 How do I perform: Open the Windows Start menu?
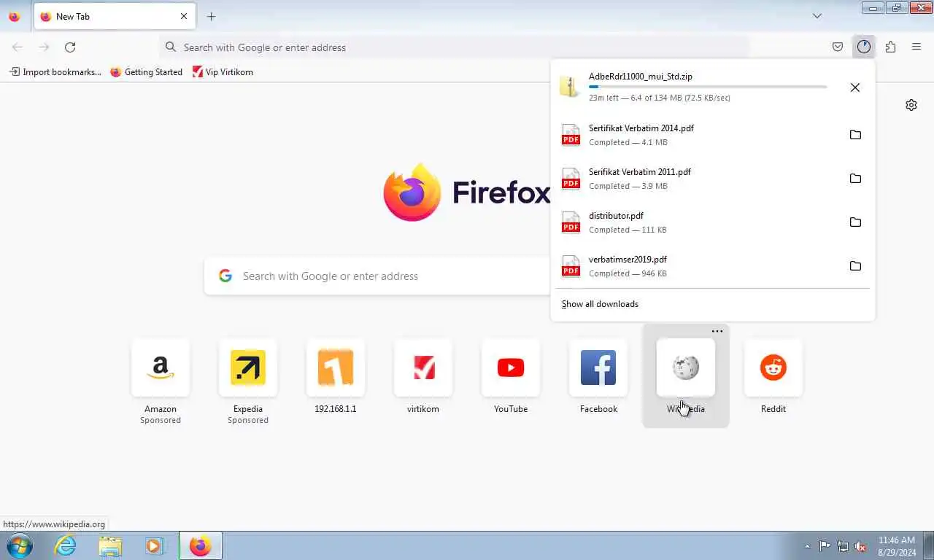19,545
